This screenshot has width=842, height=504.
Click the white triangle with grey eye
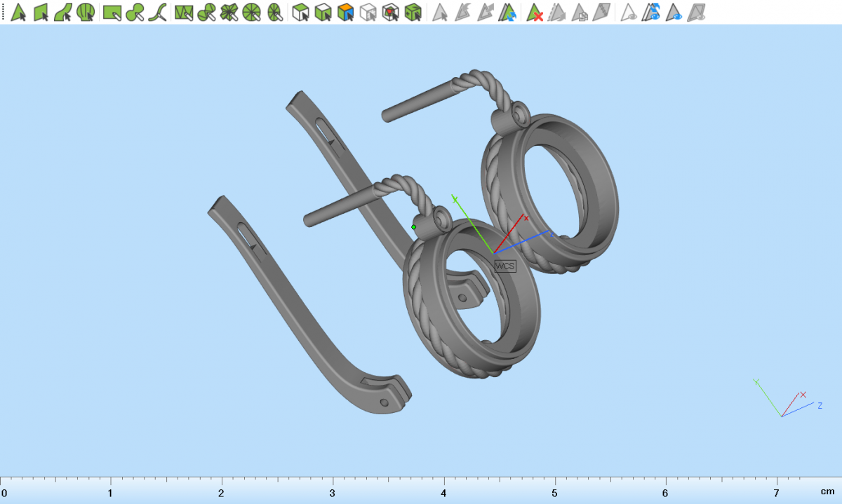click(629, 12)
